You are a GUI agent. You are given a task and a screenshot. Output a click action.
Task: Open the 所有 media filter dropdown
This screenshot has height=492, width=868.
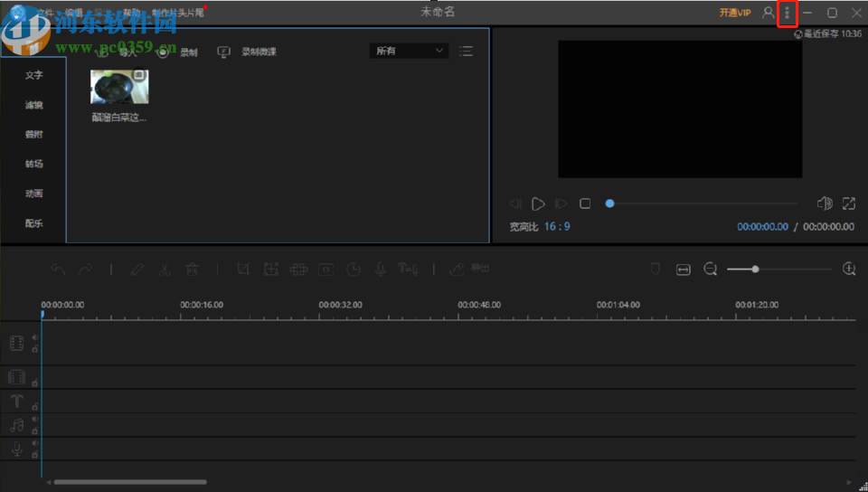409,52
